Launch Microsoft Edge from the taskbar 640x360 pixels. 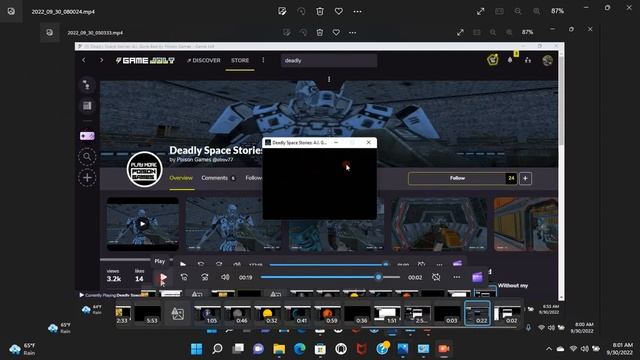[300, 349]
